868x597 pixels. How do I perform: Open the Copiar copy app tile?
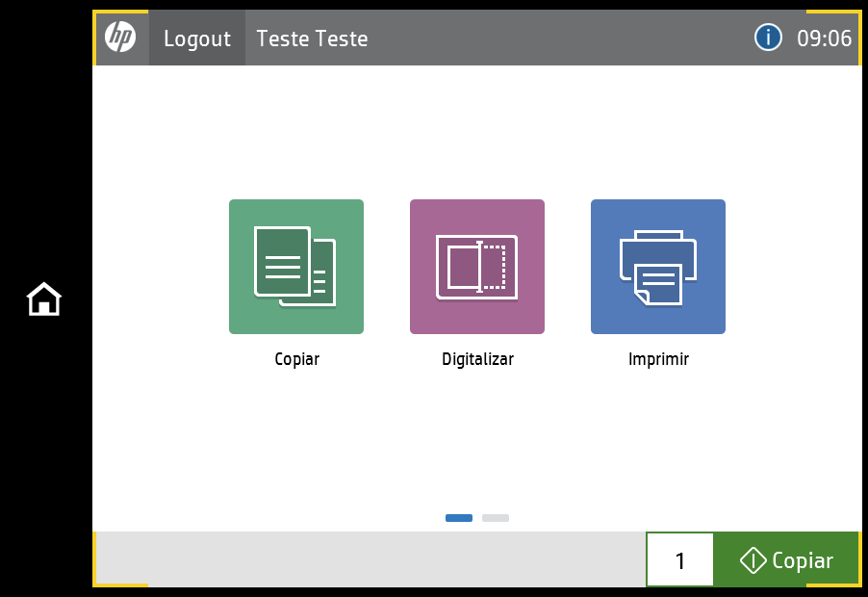point(296,267)
